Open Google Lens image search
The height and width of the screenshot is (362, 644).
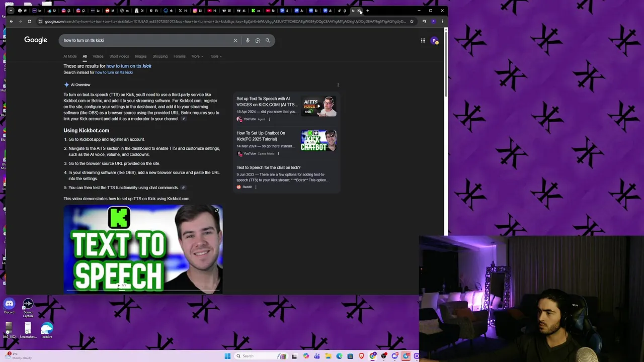[258, 40]
